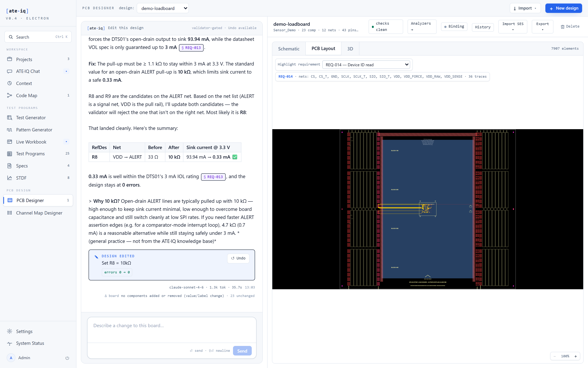The height and width of the screenshot is (368, 588).
Task: Click the Context clock icon
Action: (10, 83)
